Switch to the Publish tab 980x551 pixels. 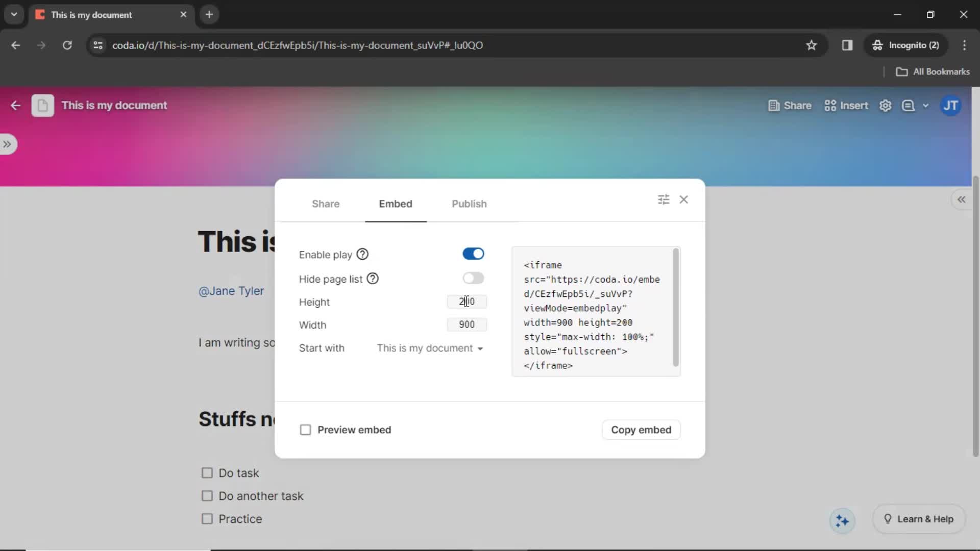point(469,204)
